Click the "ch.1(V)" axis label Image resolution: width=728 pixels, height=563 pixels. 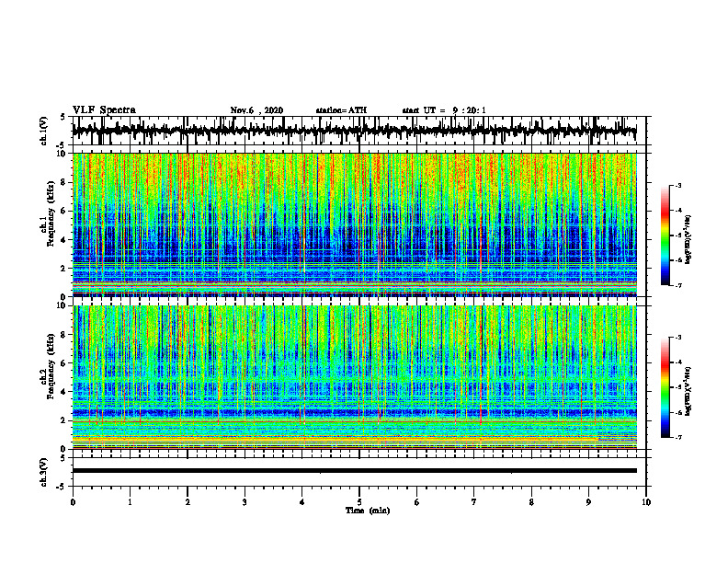point(44,131)
